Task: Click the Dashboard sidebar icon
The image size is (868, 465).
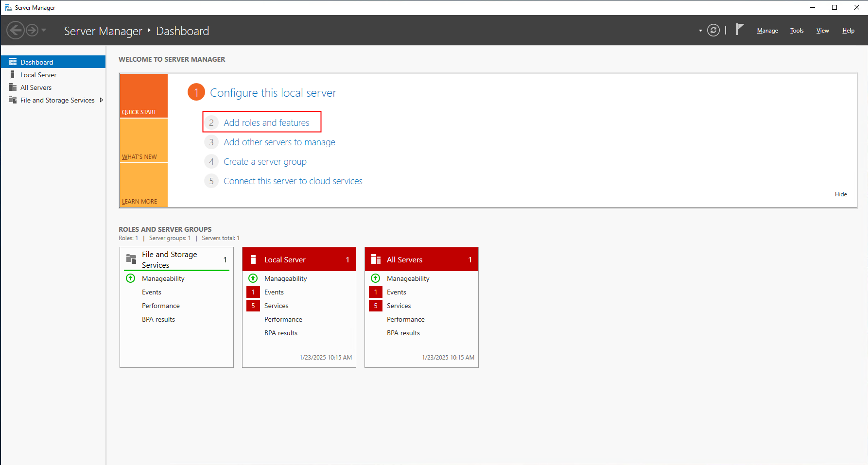Action: [x=13, y=62]
